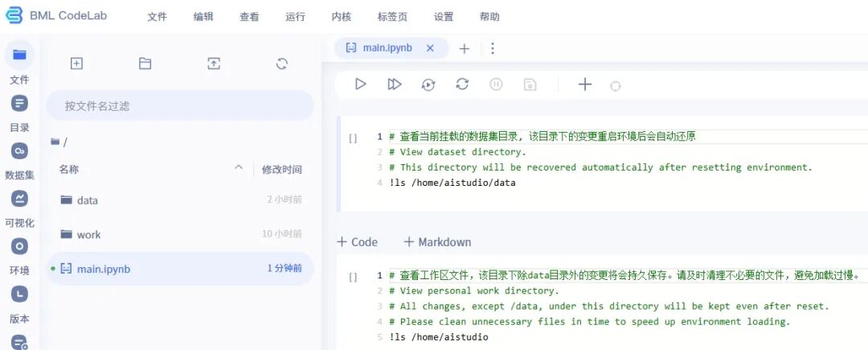This screenshot has width=868, height=350.
Task: Click the '!ls /home/aistudio' line in second cell
Action: [439, 336]
